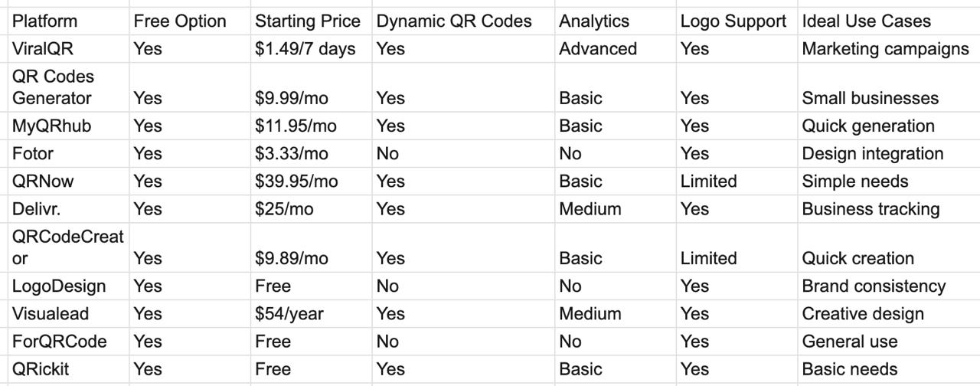Select the Analytics column header cell
The image size is (980, 386).
point(594,21)
